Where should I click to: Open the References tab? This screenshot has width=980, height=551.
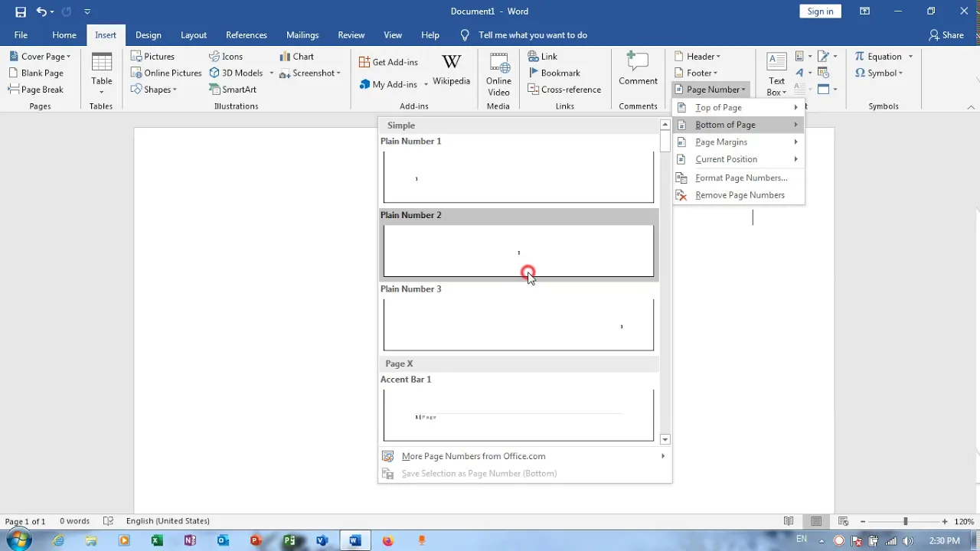pyautogui.click(x=247, y=35)
